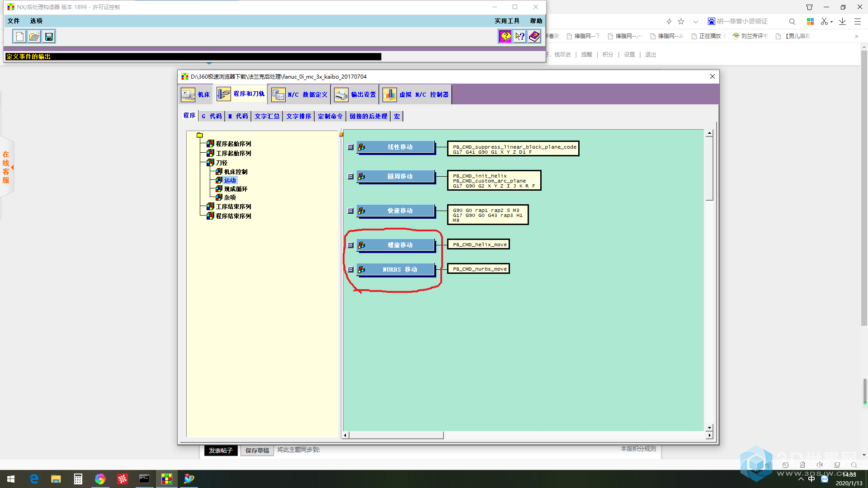Viewport: 868px width, 488px height.
Task: Open the 定制命令 subtab
Action: pos(330,116)
